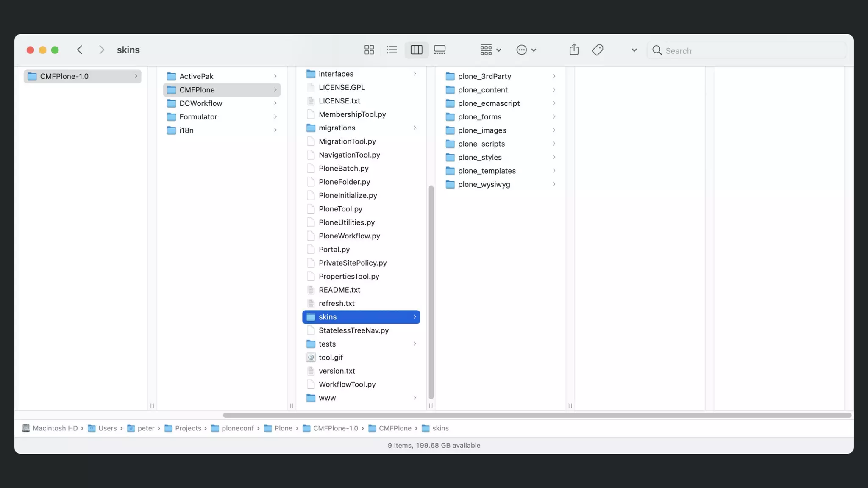Select the tool.gif file

click(x=331, y=357)
